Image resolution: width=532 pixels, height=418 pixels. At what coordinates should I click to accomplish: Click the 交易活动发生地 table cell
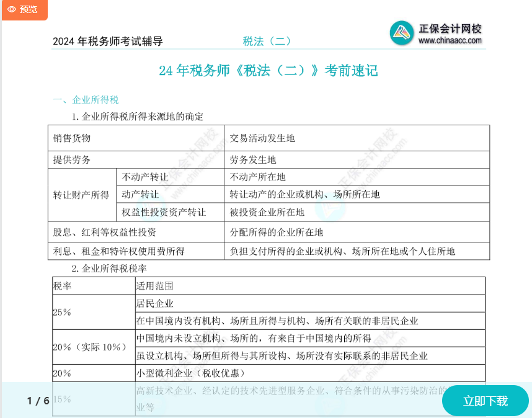click(262, 138)
